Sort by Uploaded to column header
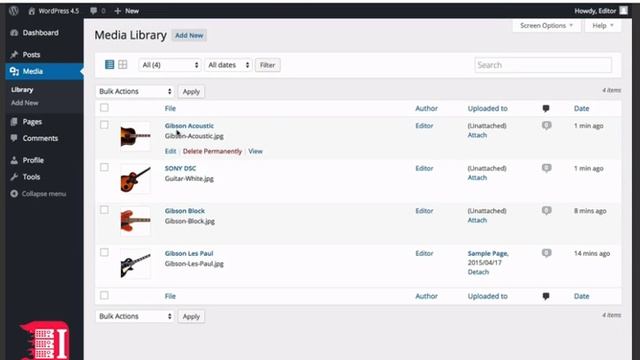The width and height of the screenshot is (640, 360). coord(487,109)
